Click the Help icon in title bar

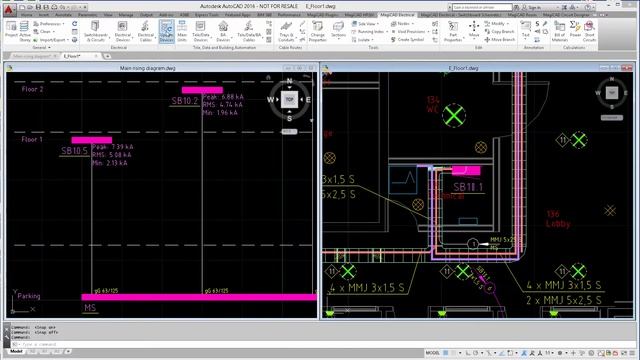[x=587, y=7]
